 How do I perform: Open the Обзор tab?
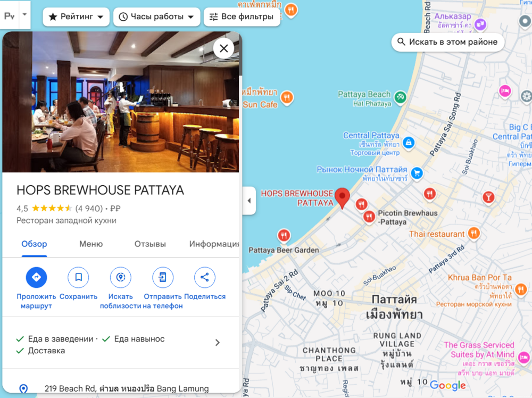pos(34,244)
